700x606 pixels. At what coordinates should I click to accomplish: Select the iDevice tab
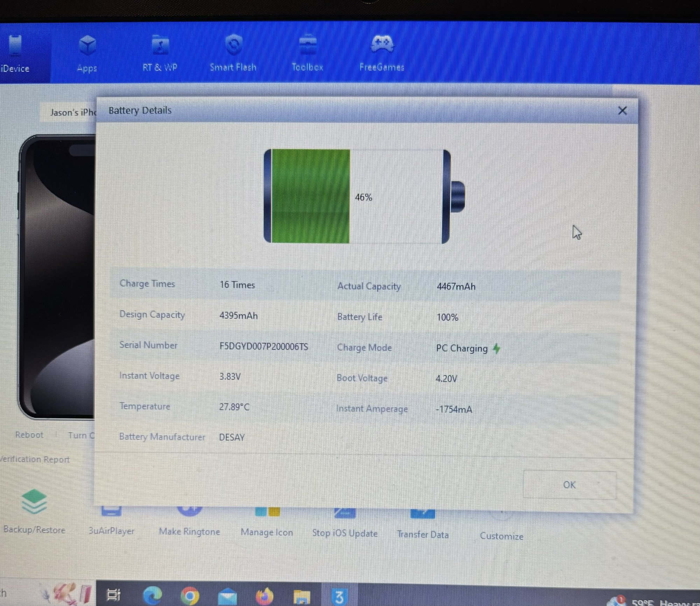click(15, 52)
